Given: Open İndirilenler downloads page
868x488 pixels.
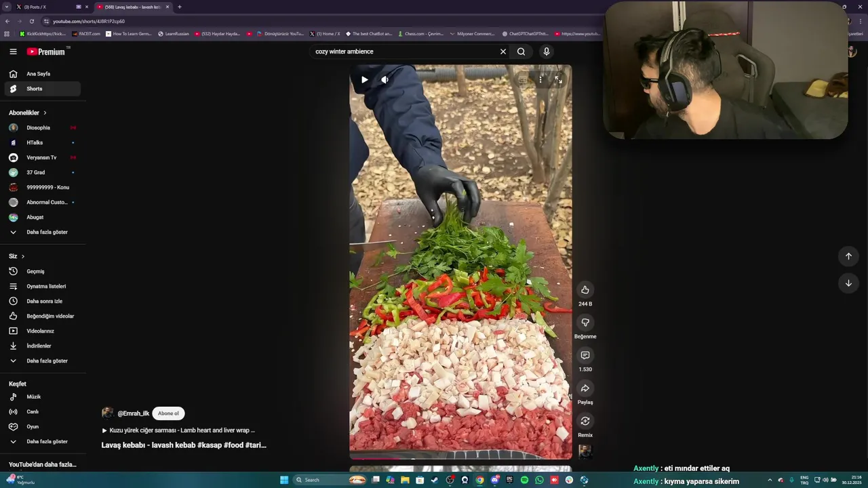Looking at the screenshot, I should point(43,346).
